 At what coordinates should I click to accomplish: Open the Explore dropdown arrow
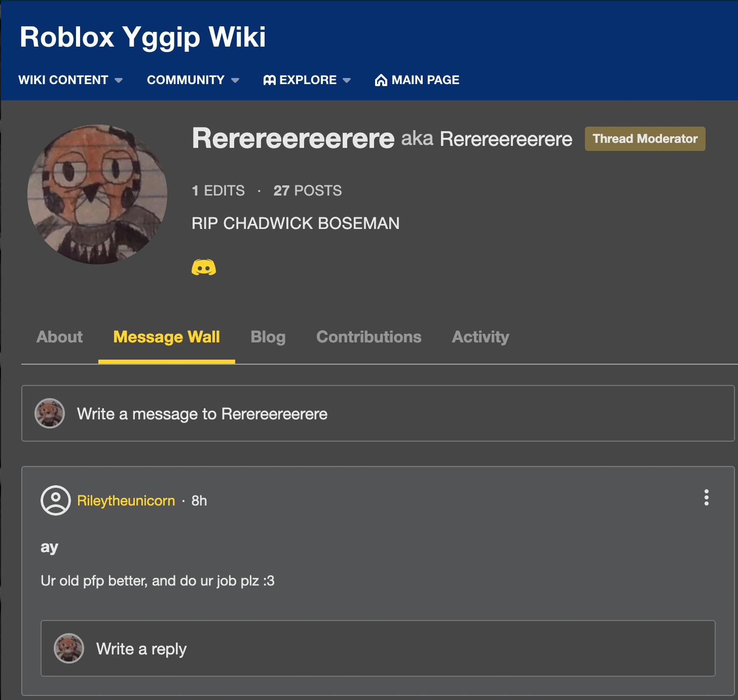point(347,80)
